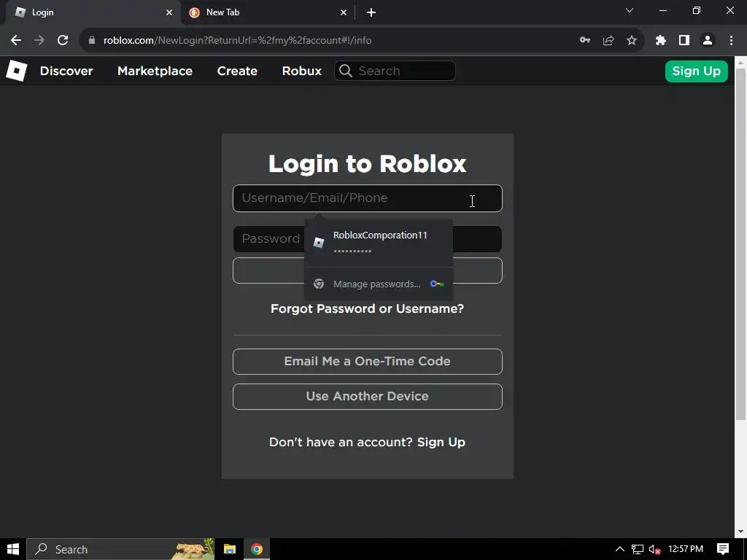Switch to the New Tab tab

pos(268,13)
